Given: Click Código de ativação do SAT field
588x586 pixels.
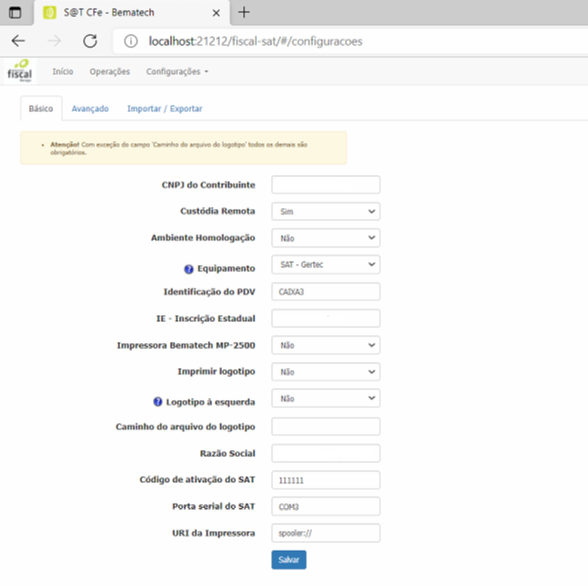Looking at the screenshot, I should tap(326, 480).
